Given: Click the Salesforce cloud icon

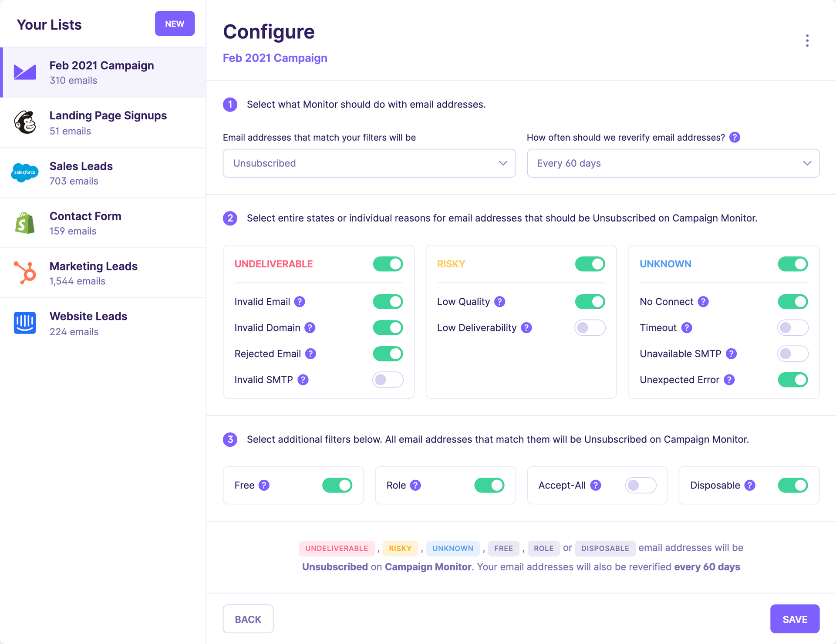Looking at the screenshot, I should point(25,172).
